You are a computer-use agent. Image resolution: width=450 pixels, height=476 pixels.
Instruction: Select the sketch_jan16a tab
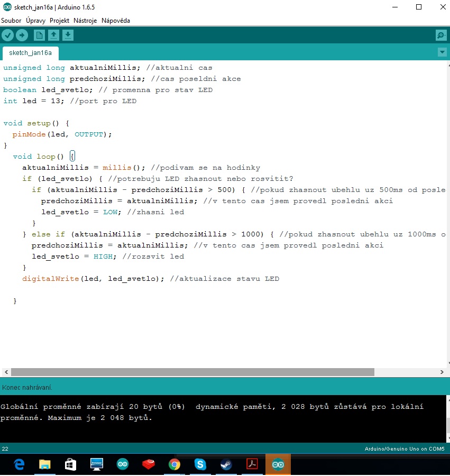(x=30, y=53)
